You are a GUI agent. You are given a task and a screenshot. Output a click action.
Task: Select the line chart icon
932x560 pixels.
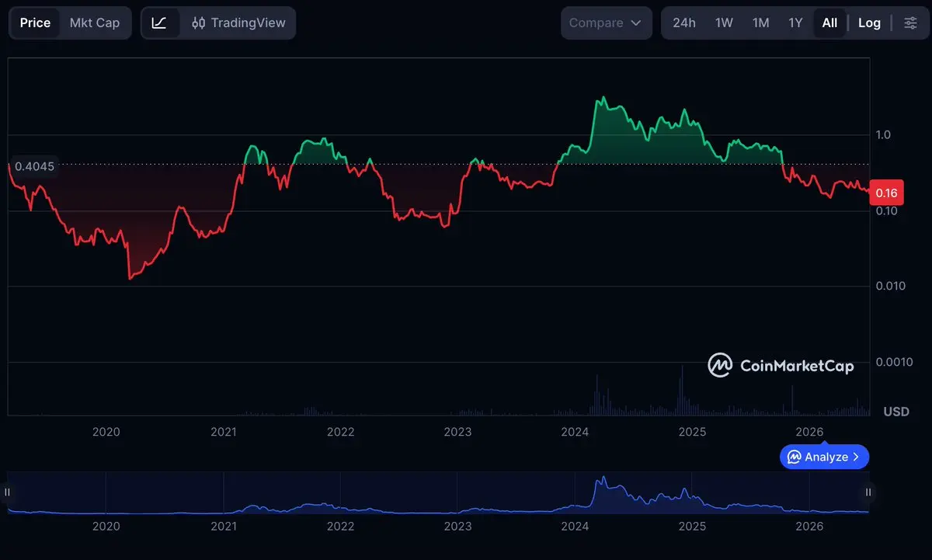[x=159, y=23]
